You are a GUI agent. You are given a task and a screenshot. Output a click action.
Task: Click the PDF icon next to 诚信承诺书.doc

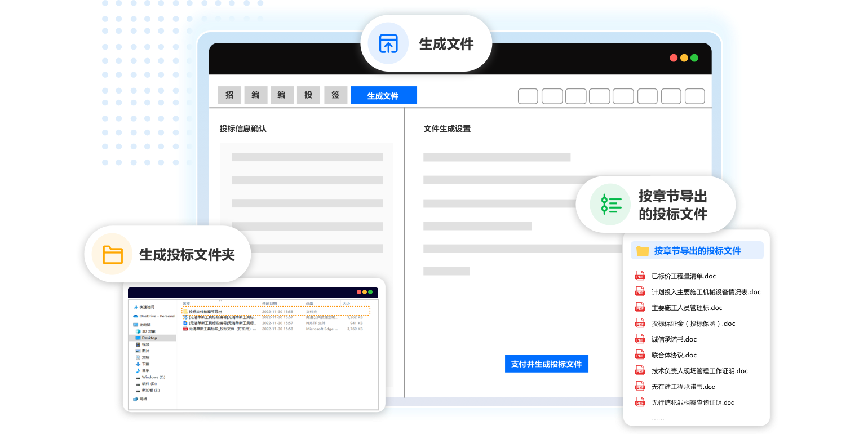[x=640, y=339]
